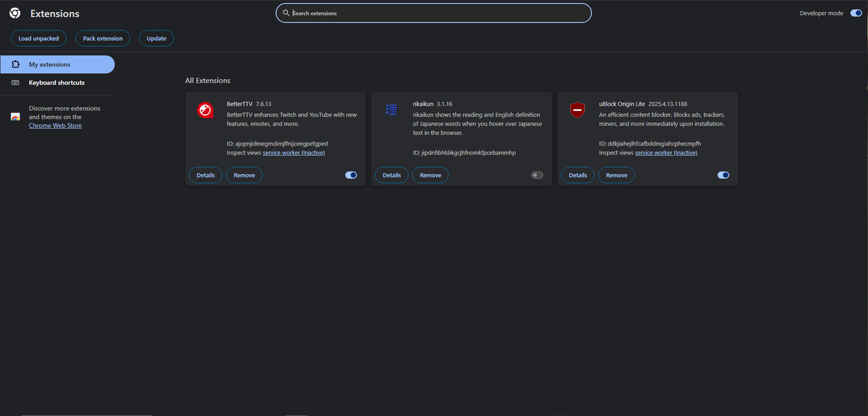Open the Chrome Web Store link
The height and width of the screenshot is (416, 868).
click(55, 125)
